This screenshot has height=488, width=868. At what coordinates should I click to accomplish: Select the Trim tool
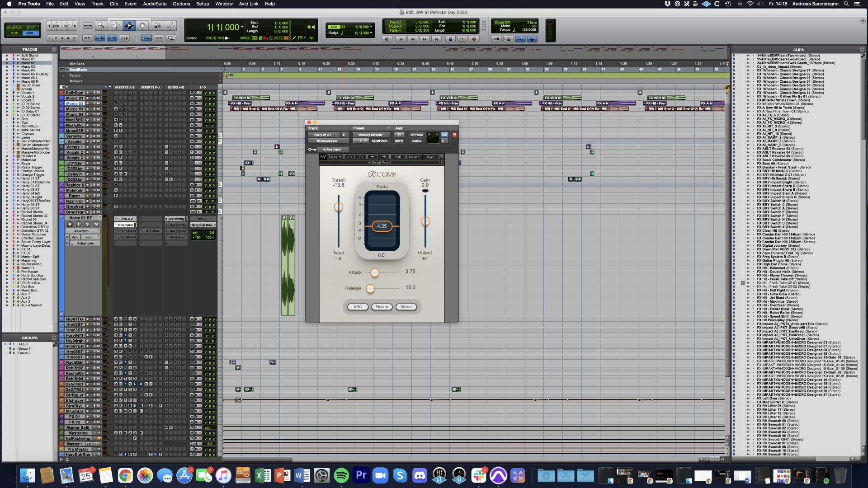pos(116,26)
